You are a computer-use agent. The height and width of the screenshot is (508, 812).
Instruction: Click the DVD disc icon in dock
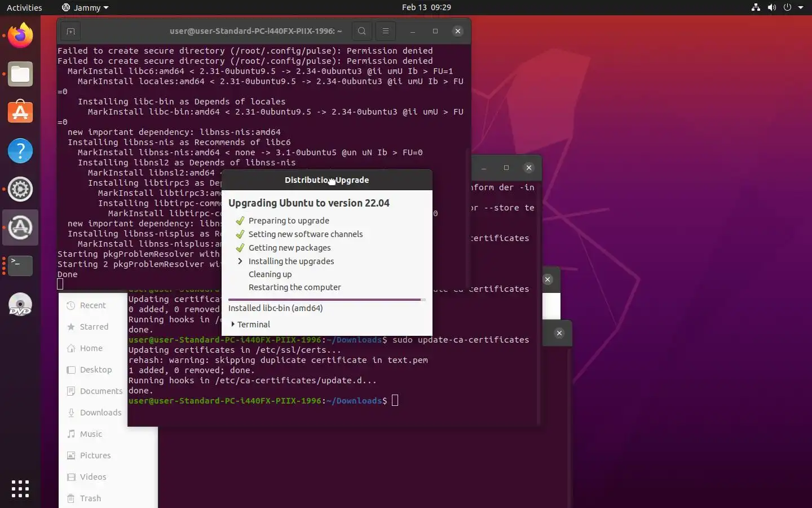coord(20,304)
